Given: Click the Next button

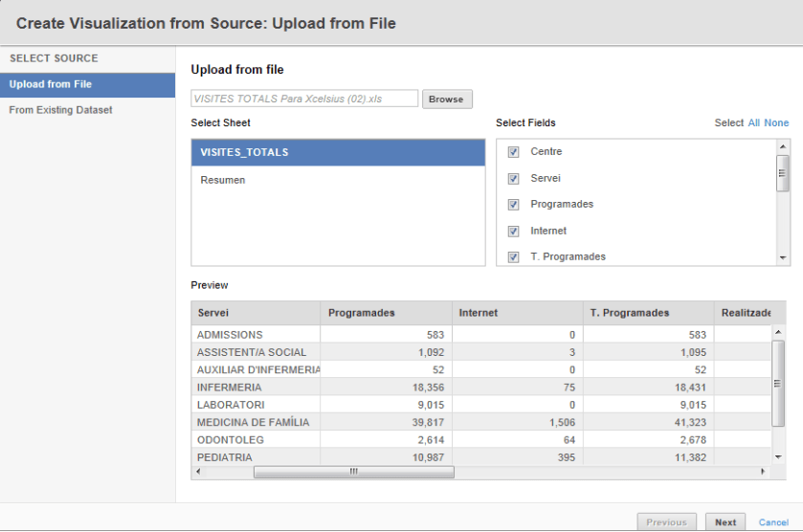Looking at the screenshot, I should (x=725, y=522).
